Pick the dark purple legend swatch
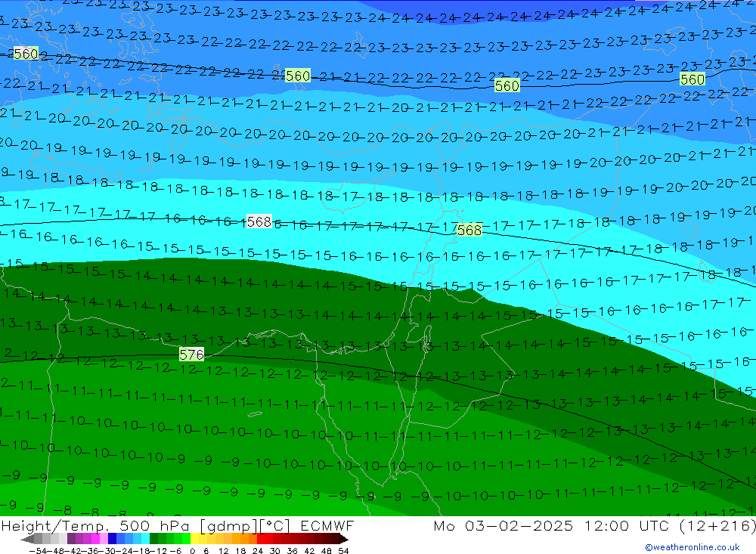Screen dimensions: 756x554 pos(71,540)
